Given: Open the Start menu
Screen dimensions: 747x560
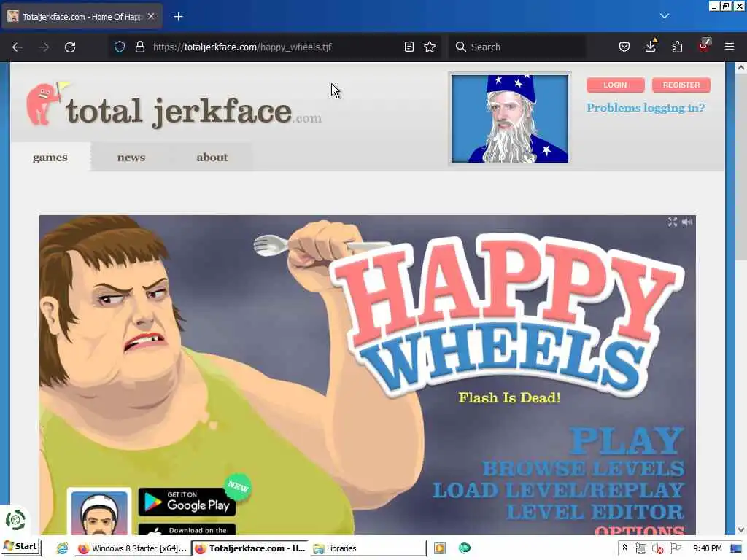Looking at the screenshot, I should tap(20, 547).
